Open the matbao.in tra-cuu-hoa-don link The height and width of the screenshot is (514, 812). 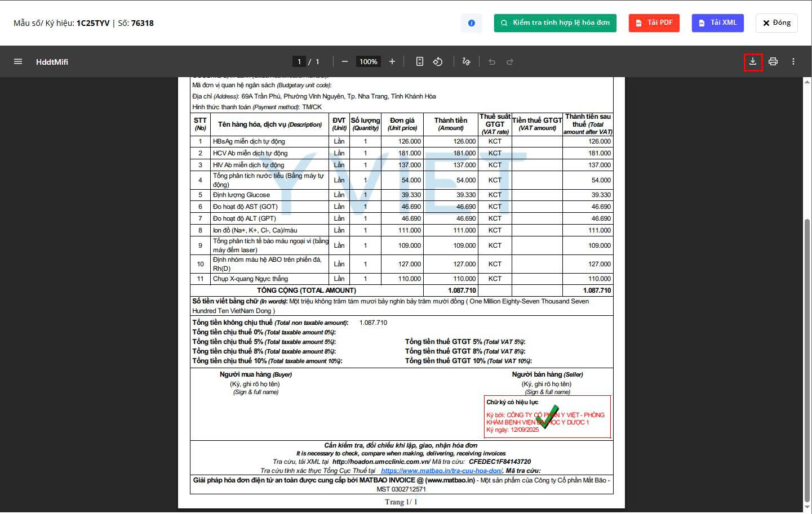coord(441,471)
